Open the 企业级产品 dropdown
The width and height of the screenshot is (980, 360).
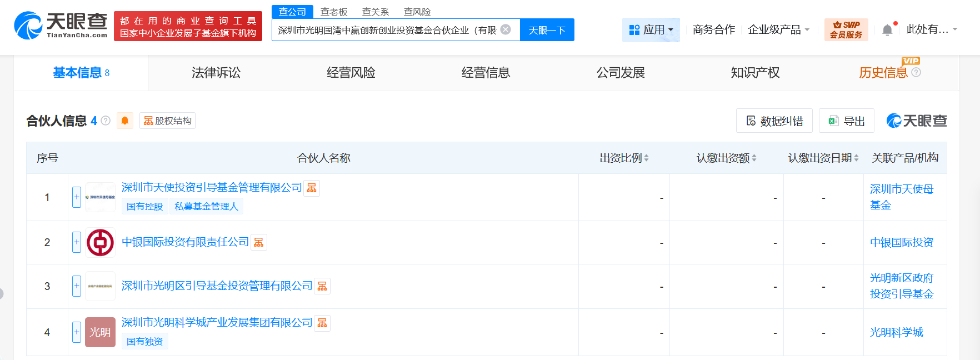pyautogui.click(x=778, y=29)
